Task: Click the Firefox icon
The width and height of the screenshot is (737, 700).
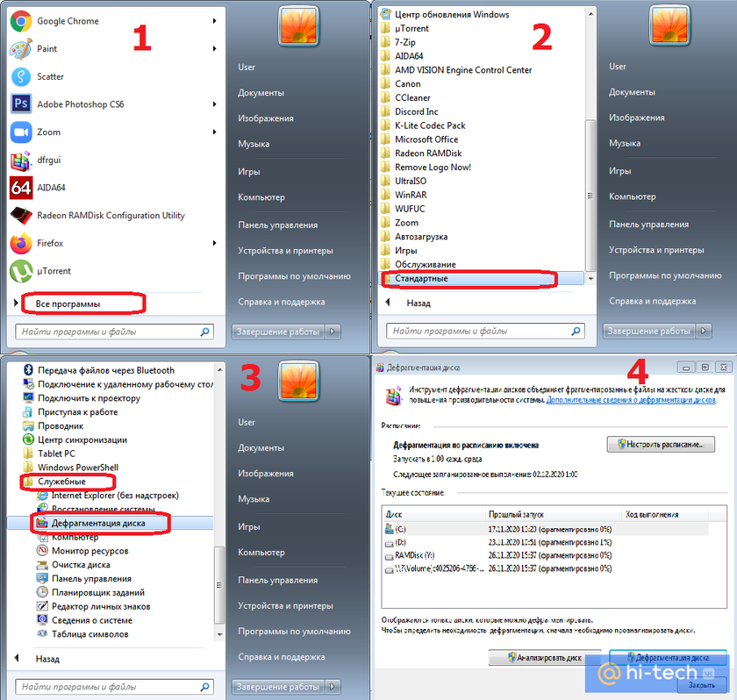Action: pyautogui.click(x=21, y=243)
